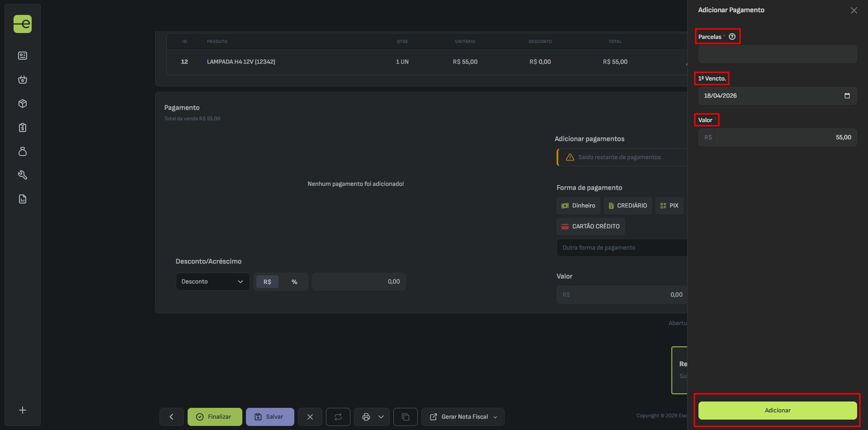Open calendar picker for 1º Vencto.
The width and height of the screenshot is (868, 430).
pos(847,96)
